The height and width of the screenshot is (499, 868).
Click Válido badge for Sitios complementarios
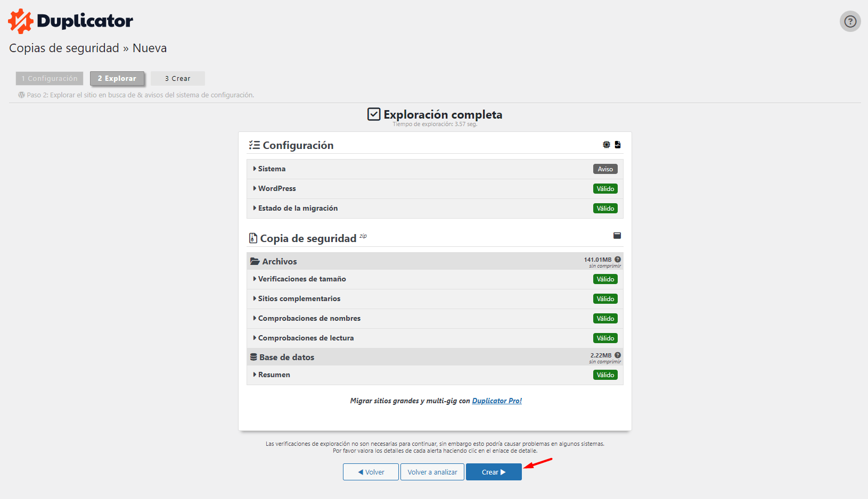click(605, 299)
